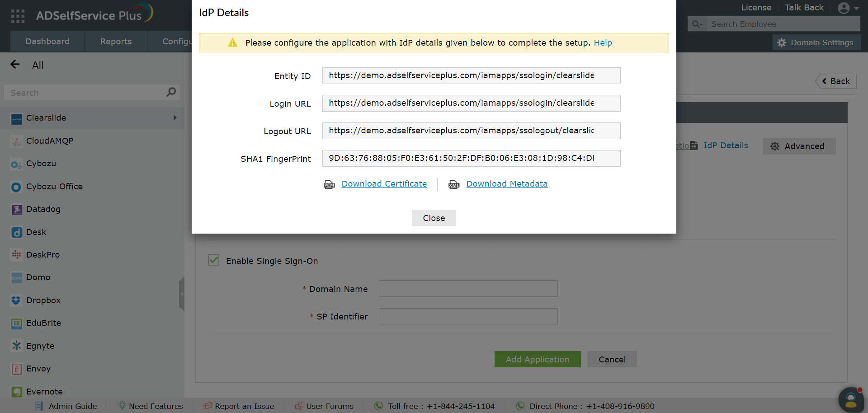Viewport: 868px width, 413px height.
Task: Toggle the Enable Single Sign-On checkbox
Action: coord(214,260)
